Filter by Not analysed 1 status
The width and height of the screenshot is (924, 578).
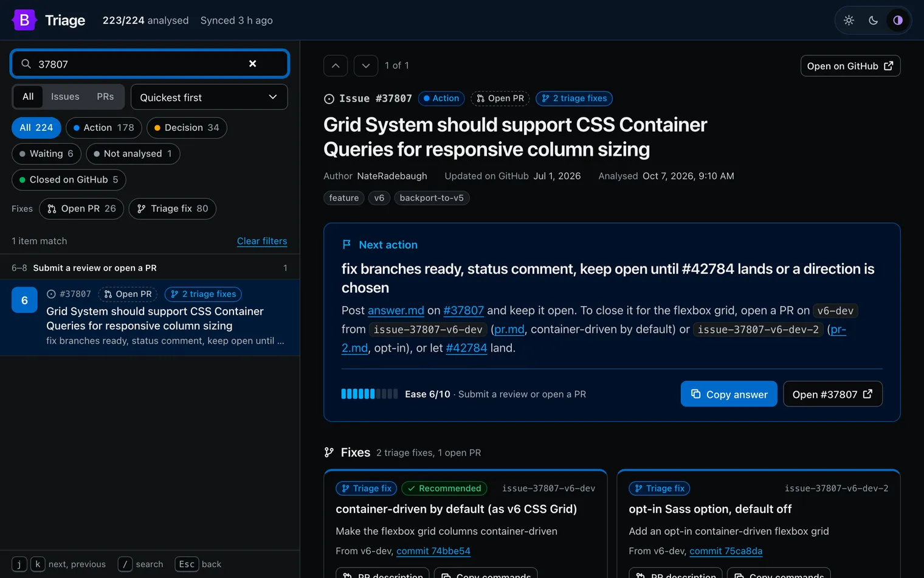tap(133, 154)
